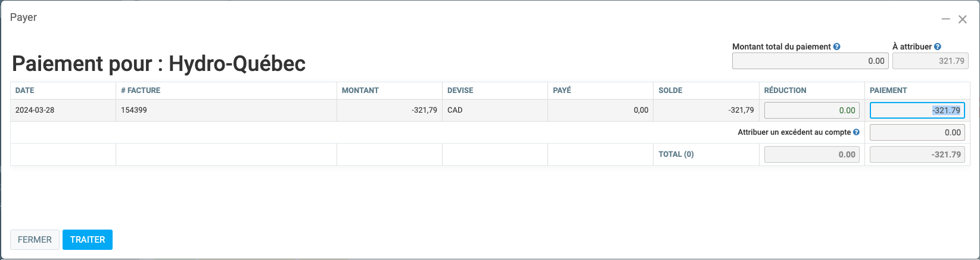Click the SOLDE column header
Screen dimensions: 980x260
pyautogui.click(x=671, y=91)
